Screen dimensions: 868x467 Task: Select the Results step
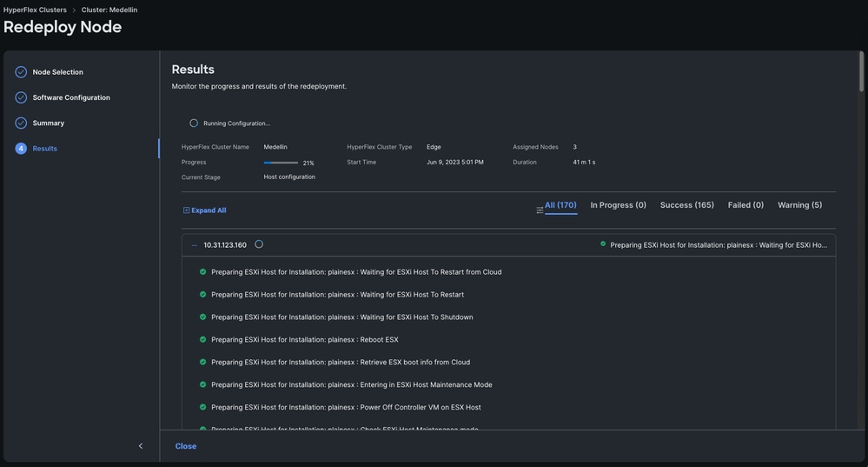(45, 149)
